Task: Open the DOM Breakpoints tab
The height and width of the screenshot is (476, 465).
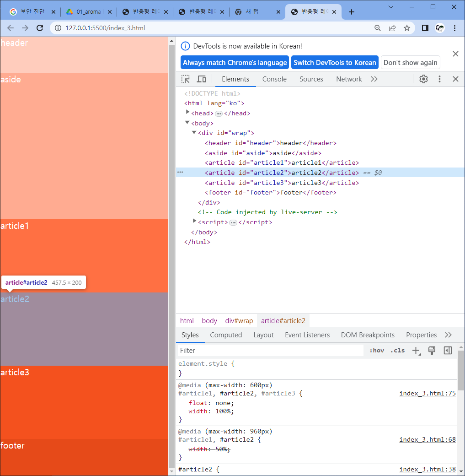Action: tap(368, 335)
